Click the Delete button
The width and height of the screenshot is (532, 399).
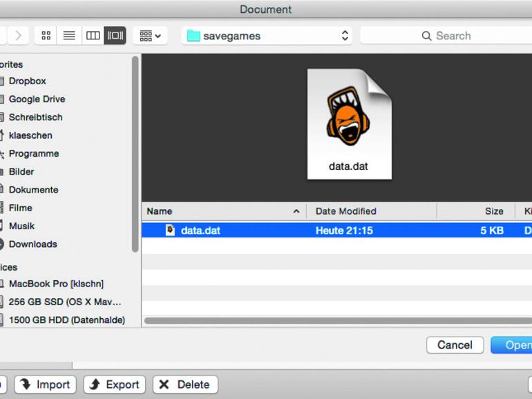pos(185,385)
